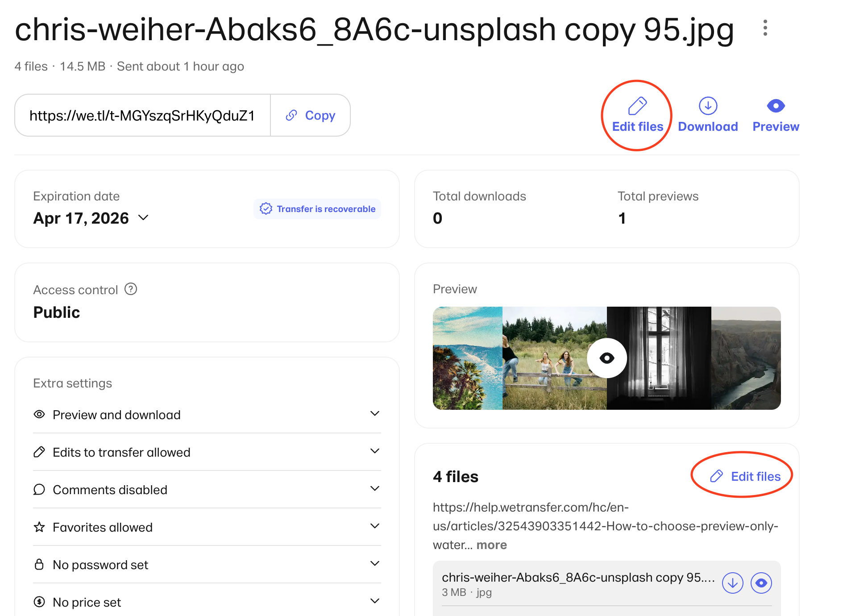The width and height of the screenshot is (847, 616).
Task: Open the three-dot more options menu
Action: pos(765,28)
